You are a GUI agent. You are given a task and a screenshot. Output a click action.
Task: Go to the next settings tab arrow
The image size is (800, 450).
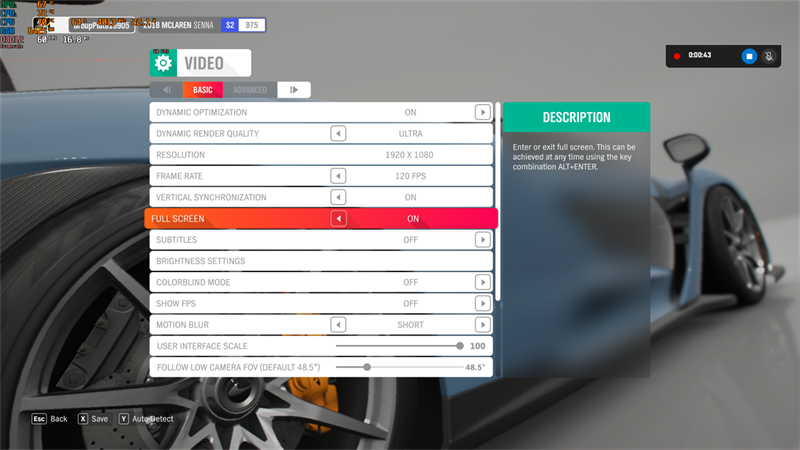[x=294, y=90]
